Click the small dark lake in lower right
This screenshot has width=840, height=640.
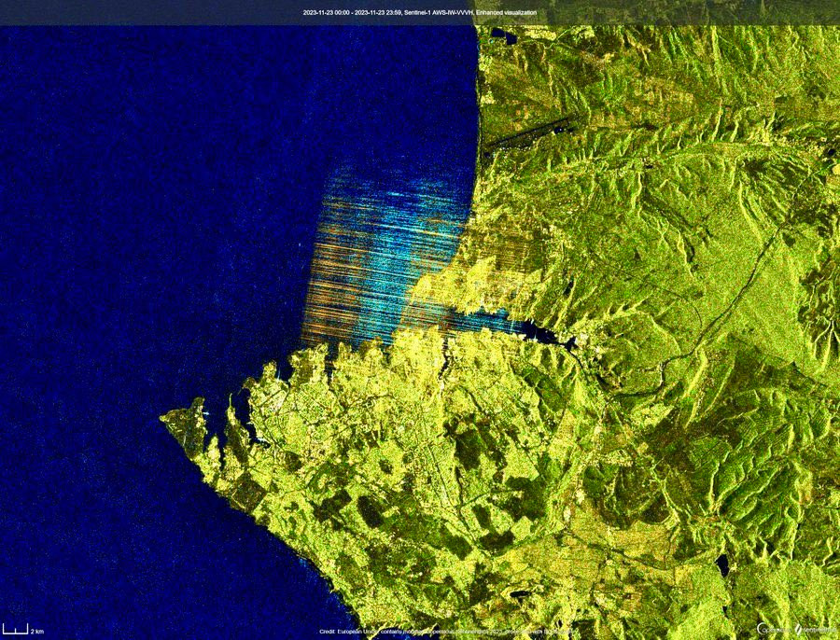[724, 565]
